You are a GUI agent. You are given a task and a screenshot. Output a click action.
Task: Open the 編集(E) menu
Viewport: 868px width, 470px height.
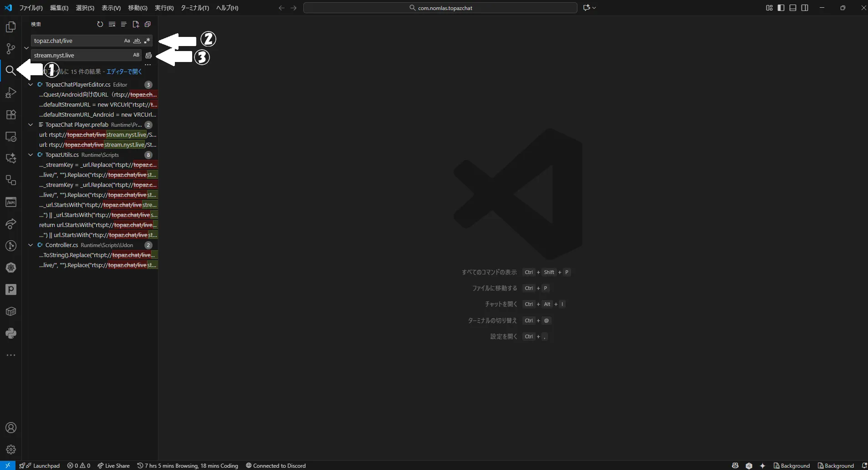[x=59, y=8]
